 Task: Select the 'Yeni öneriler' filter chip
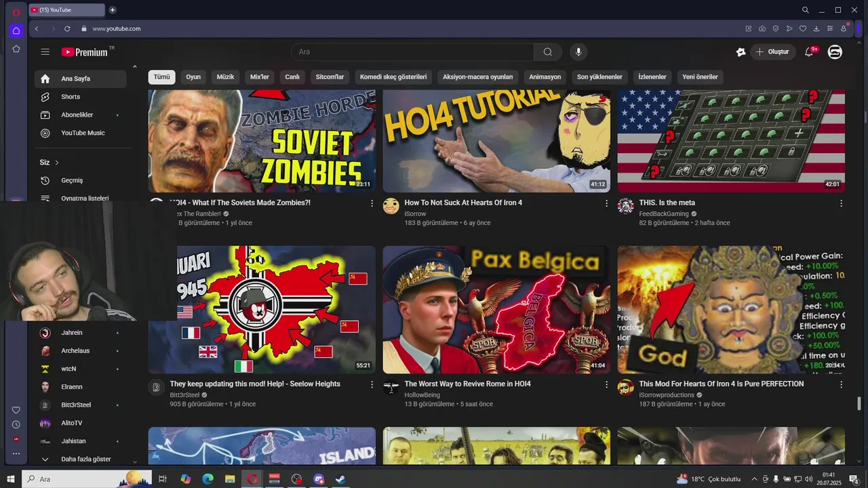click(700, 77)
